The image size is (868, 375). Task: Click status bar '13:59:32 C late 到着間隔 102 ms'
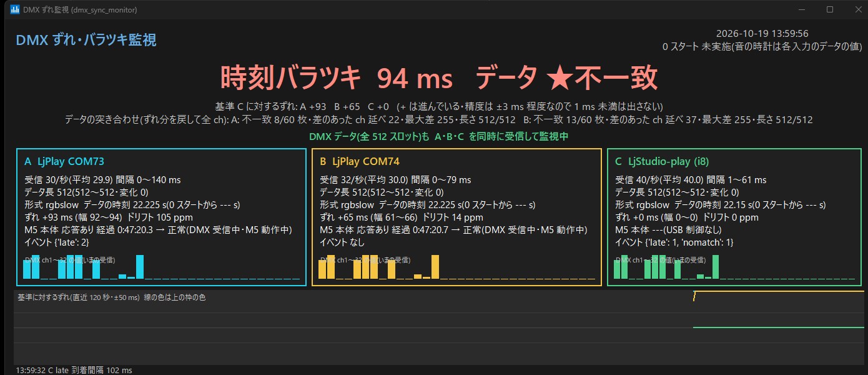[74, 370]
